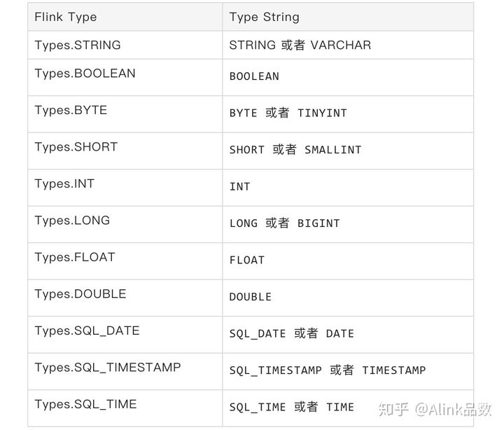The width and height of the screenshot is (504, 430).
Task: Select the Types.BOOLEAN cell
Action: click(x=85, y=74)
